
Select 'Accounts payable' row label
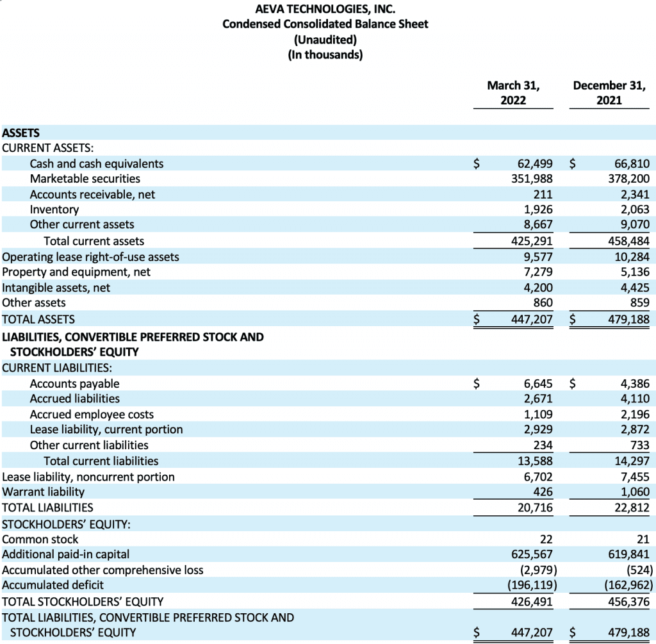(74, 384)
